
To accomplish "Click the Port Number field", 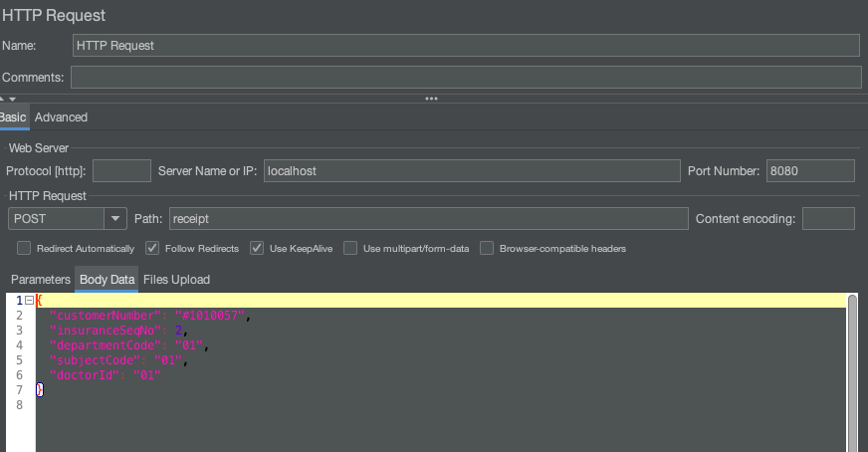I will pos(810,170).
